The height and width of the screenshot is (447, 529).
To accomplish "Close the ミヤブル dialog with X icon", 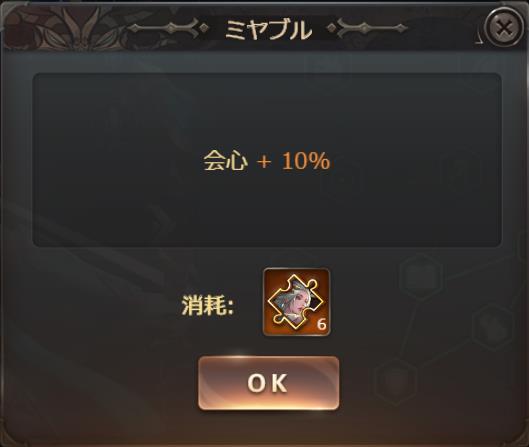I will [x=504, y=28].
